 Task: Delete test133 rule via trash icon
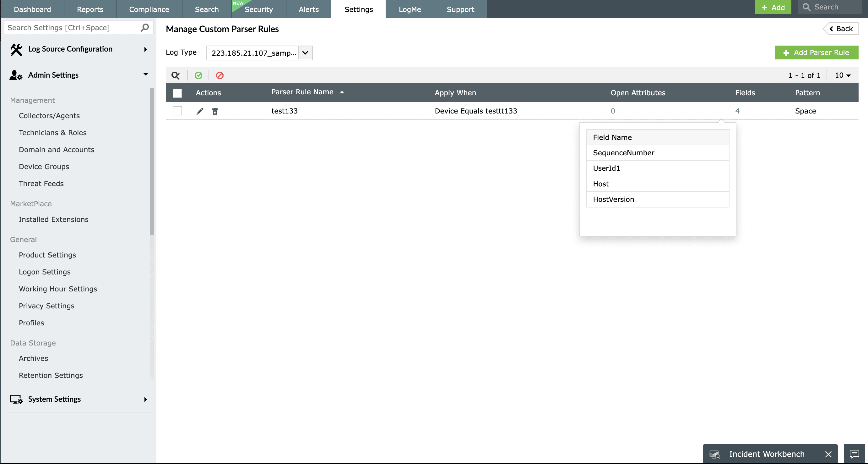(x=215, y=111)
